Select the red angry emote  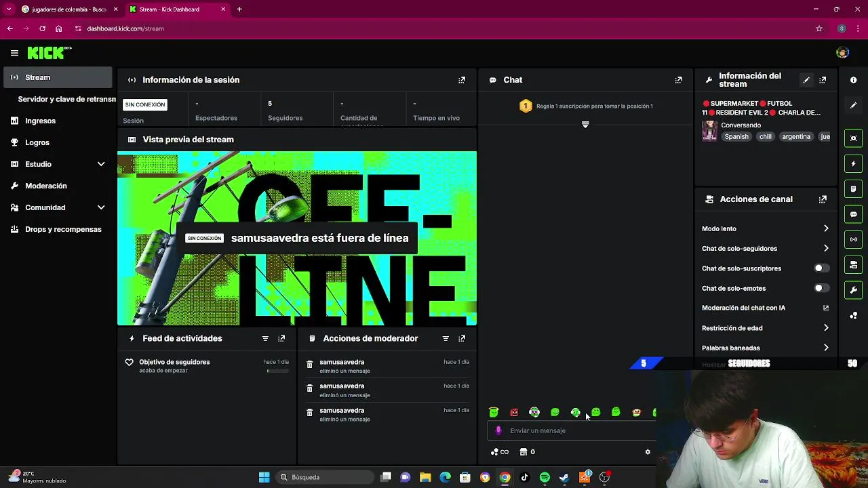(x=514, y=412)
